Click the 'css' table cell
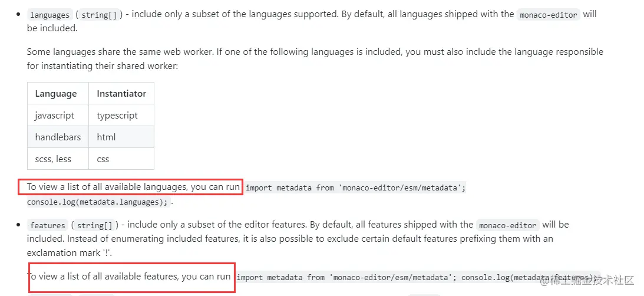Image resolution: width=644 pixels, height=296 pixels. [103, 159]
